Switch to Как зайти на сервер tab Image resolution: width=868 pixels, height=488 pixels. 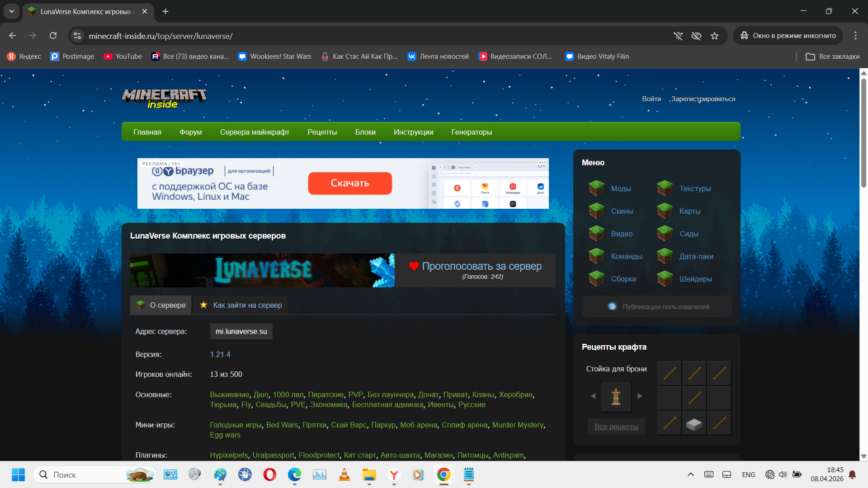pos(241,305)
